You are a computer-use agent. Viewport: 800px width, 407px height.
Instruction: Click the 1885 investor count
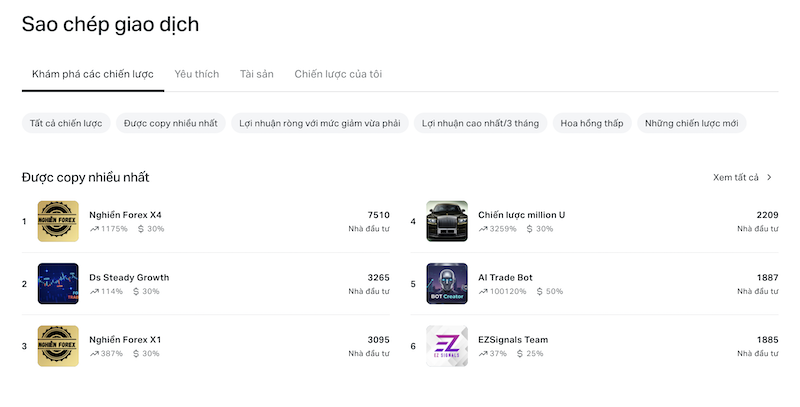[x=767, y=340]
